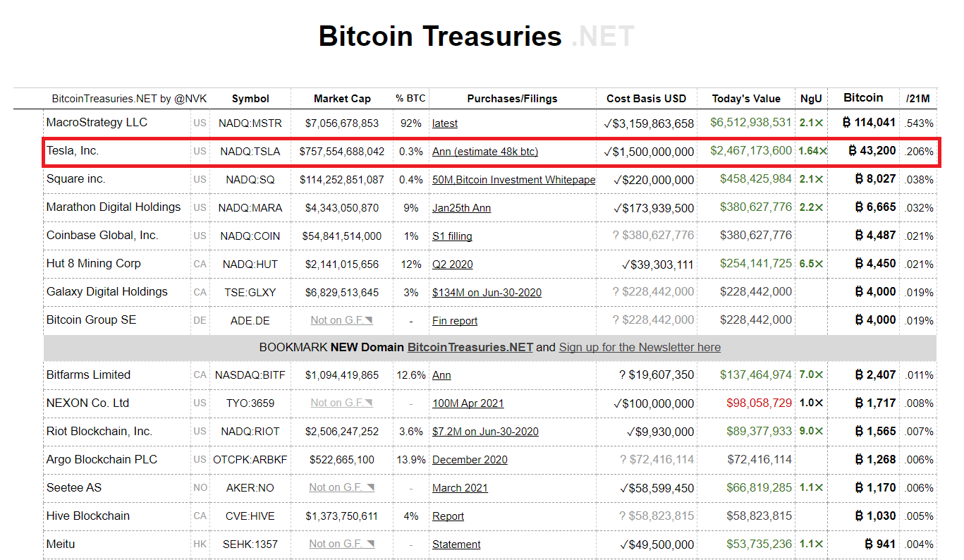Click the 'OTCPK:ARBKF' symbol cell
This screenshot has width=964, height=560.
click(250, 460)
